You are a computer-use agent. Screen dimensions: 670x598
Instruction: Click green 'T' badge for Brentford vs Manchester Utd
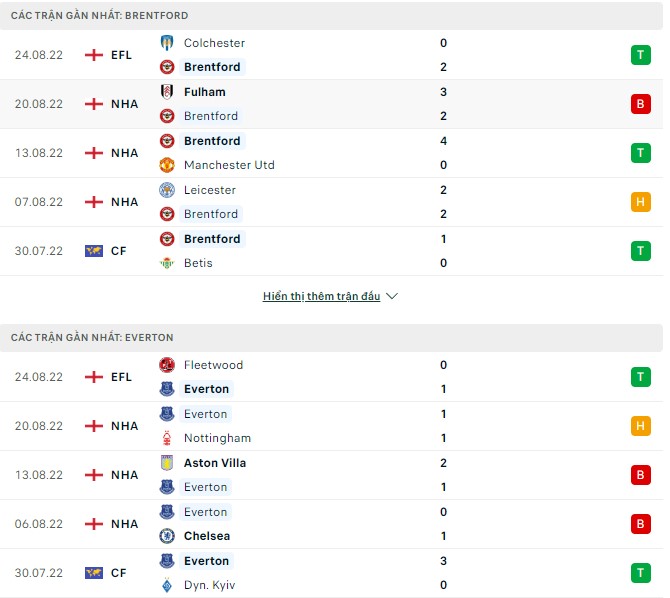[641, 153]
